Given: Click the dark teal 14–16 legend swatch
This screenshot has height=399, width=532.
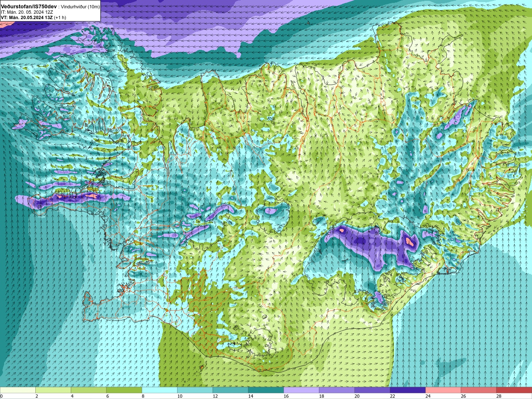Looking at the screenshot, I should pos(266,390).
